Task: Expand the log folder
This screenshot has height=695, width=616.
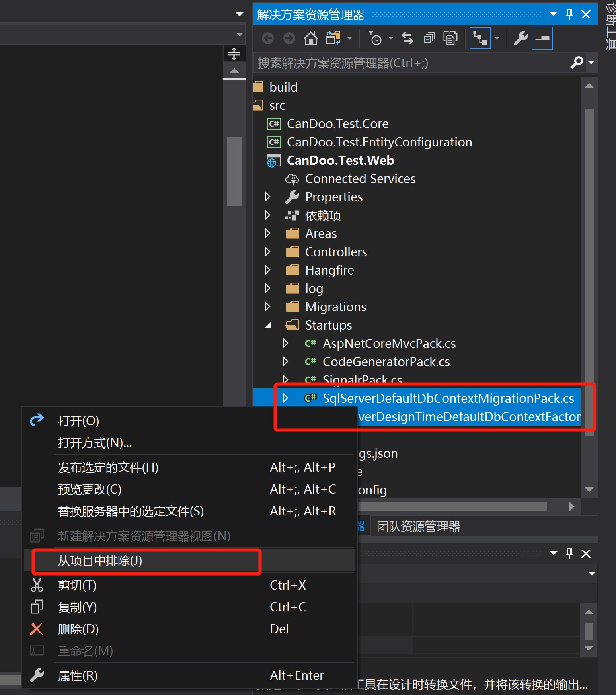Action: pyautogui.click(x=267, y=288)
